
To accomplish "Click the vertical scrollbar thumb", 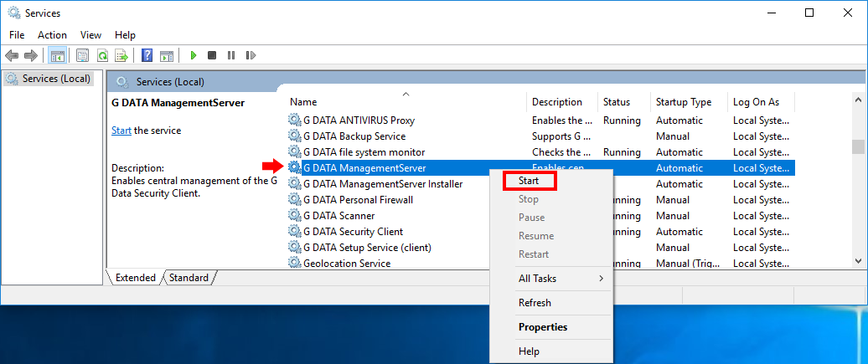I will (x=858, y=146).
